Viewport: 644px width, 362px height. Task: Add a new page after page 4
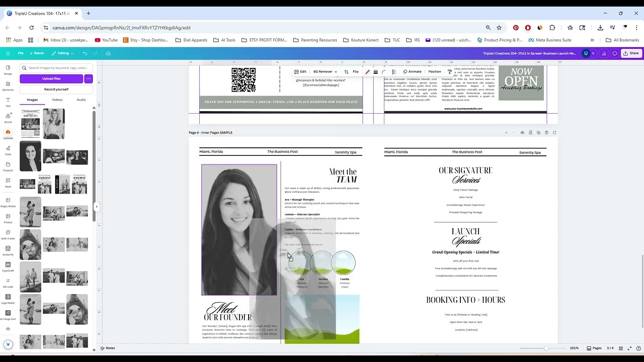554,133
